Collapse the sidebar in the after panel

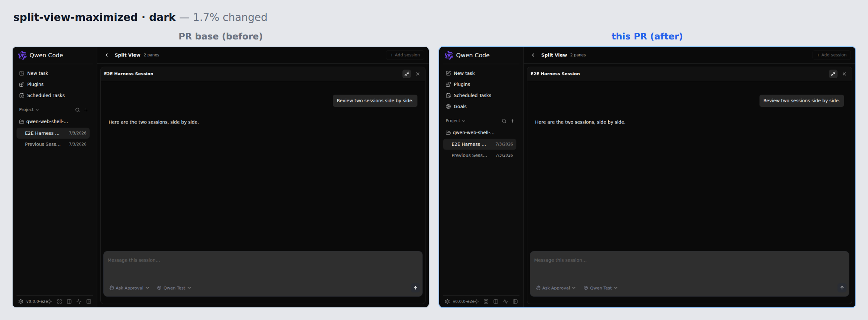coord(515,301)
